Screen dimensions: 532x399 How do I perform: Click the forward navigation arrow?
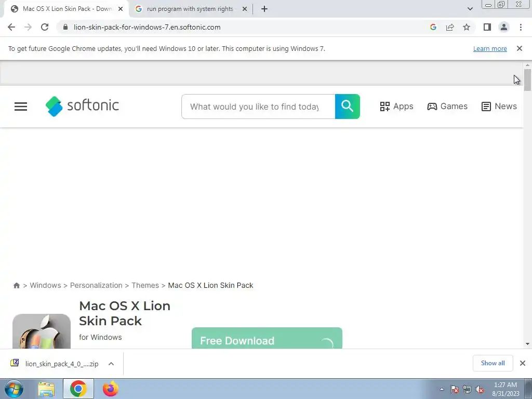[28, 27]
